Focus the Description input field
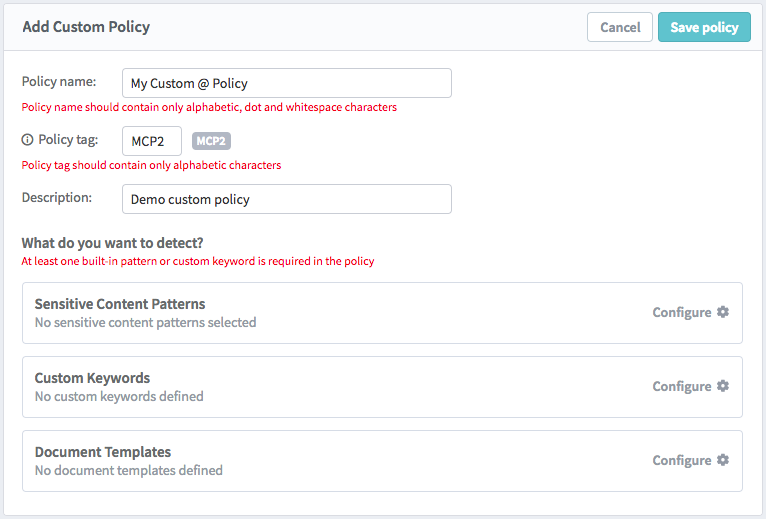Viewport: 766px width, 519px height. click(x=287, y=199)
